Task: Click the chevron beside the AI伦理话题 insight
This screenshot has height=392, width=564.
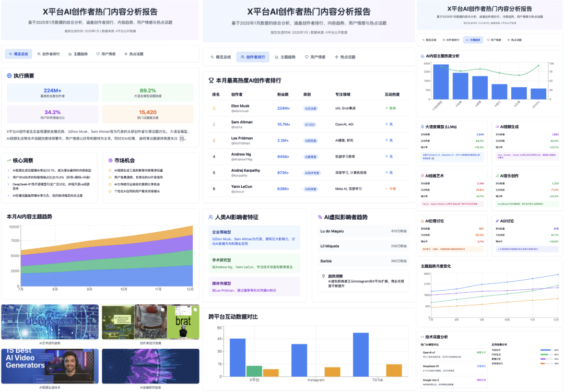Action: pos(8,196)
